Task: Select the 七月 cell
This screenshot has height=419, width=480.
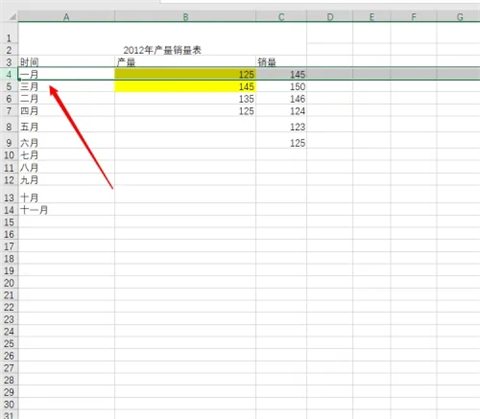Action: (x=66, y=155)
